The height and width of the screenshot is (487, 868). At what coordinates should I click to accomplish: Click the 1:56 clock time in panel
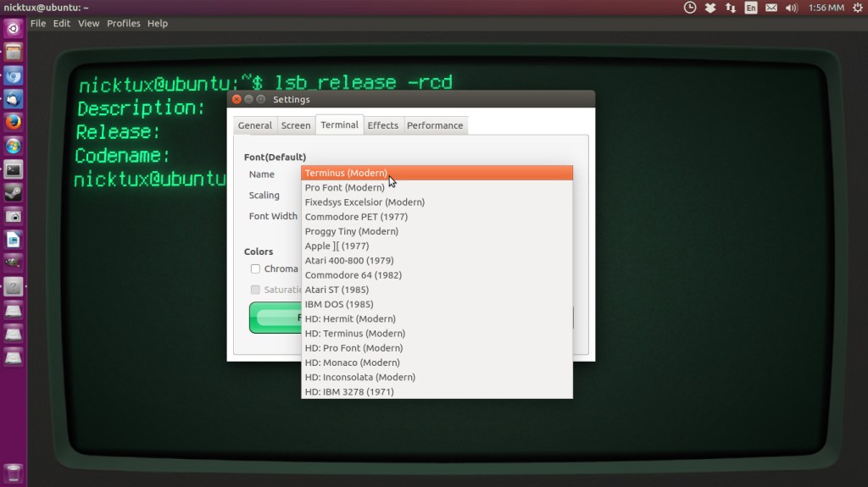coord(826,7)
